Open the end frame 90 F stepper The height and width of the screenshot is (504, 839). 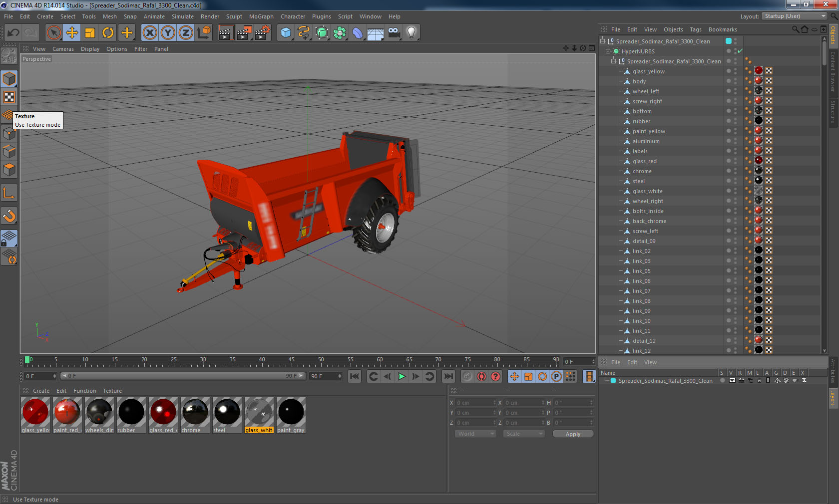click(340, 376)
